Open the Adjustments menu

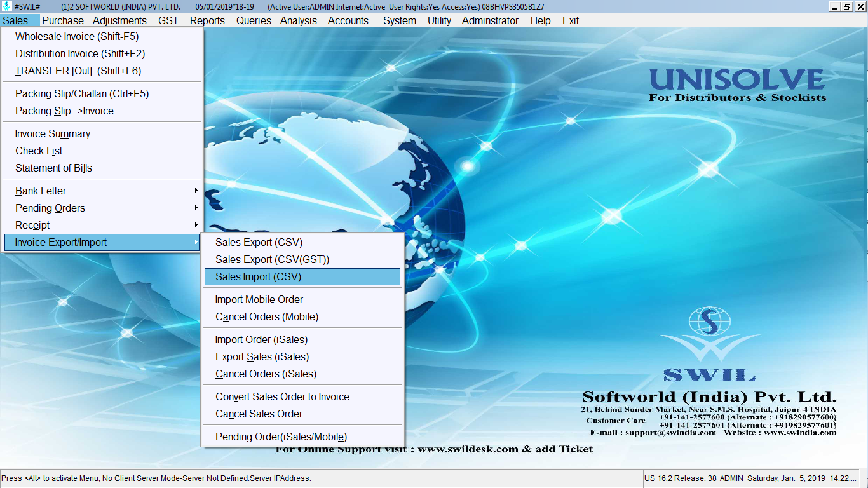[x=119, y=20]
